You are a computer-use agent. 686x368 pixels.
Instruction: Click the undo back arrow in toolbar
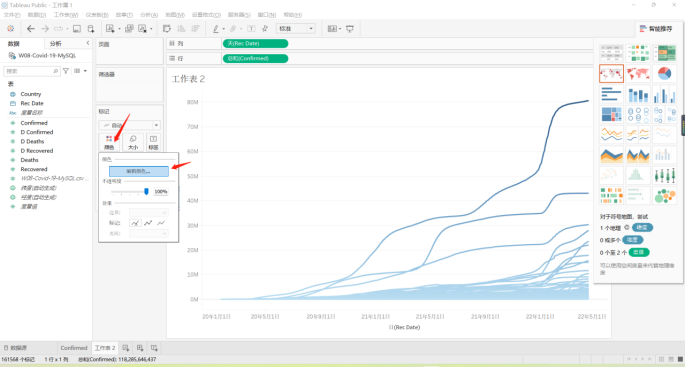point(30,28)
